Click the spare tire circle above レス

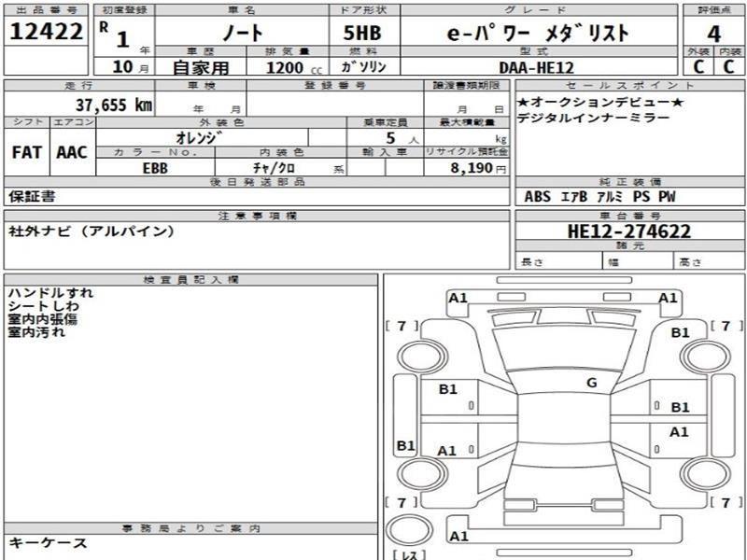pos(409,530)
